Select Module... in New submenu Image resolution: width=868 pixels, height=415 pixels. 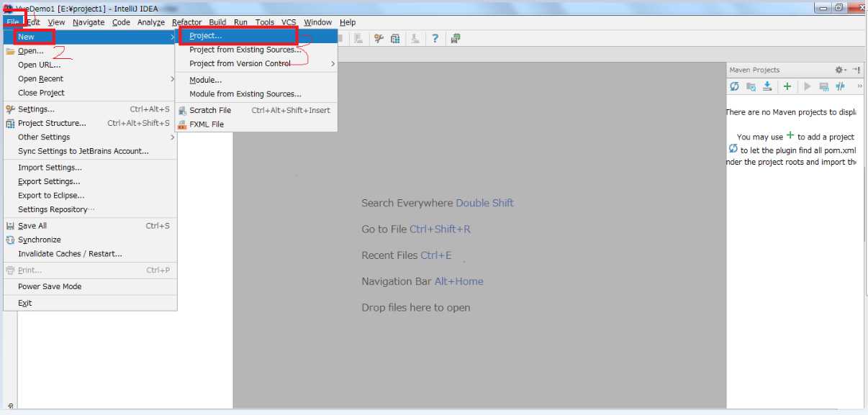point(257,80)
